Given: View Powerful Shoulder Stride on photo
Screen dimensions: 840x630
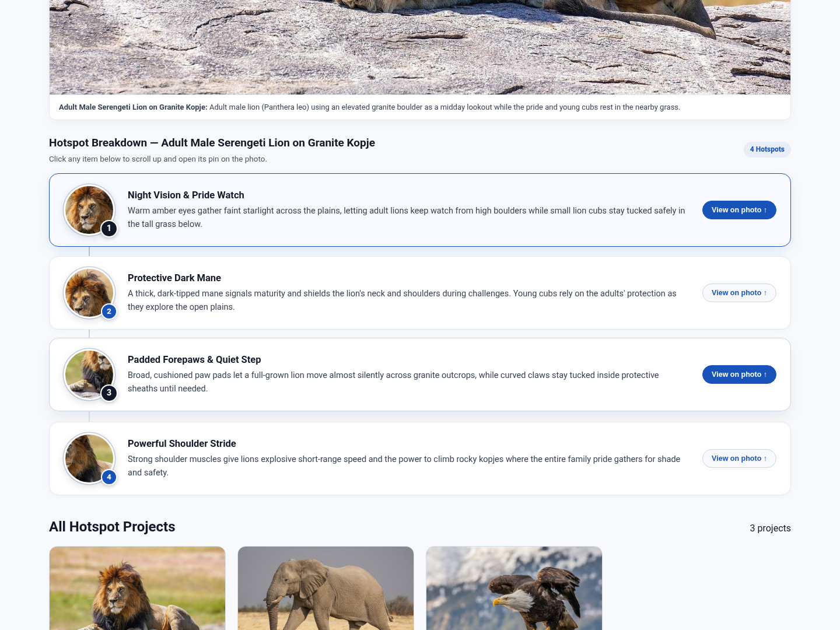Looking at the screenshot, I should [739, 459].
